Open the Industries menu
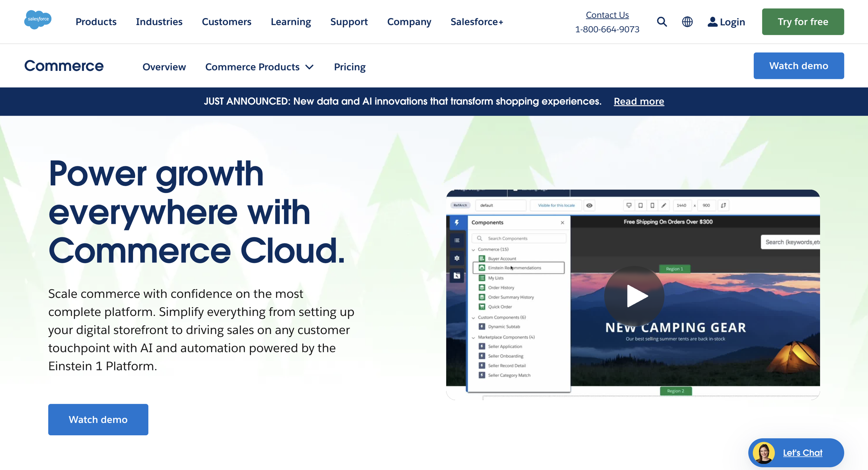Screen dimensions: 868x470 click(x=159, y=22)
